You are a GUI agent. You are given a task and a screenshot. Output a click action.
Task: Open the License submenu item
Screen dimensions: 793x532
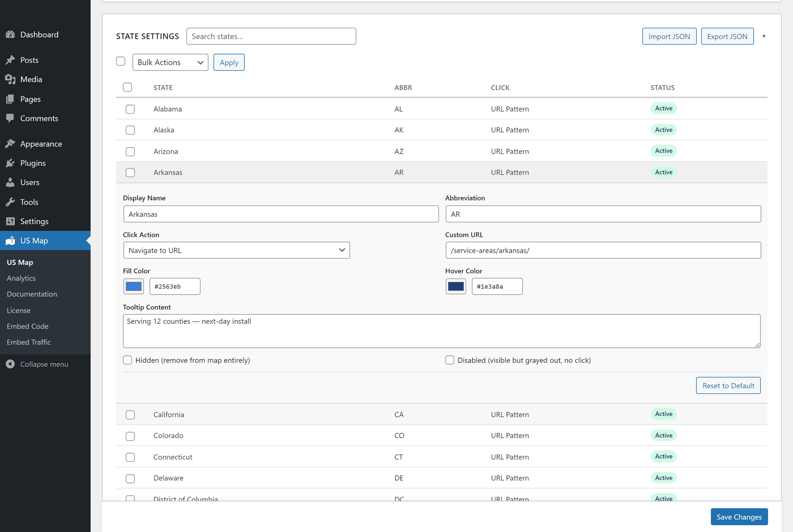[19, 310]
